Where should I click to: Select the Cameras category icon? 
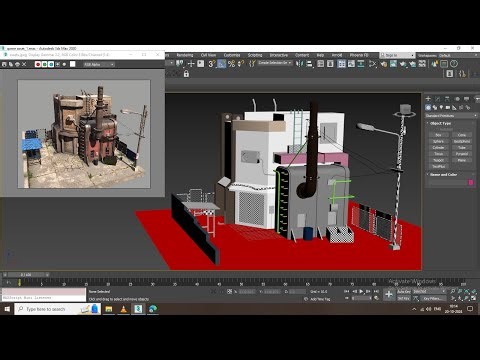click(448, 107)
